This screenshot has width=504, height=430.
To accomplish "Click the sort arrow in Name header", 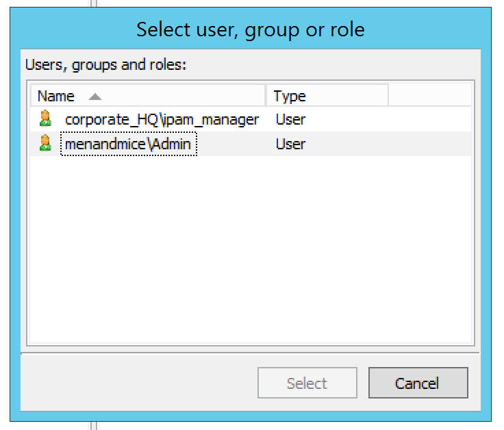I will [x=95, y=97].
